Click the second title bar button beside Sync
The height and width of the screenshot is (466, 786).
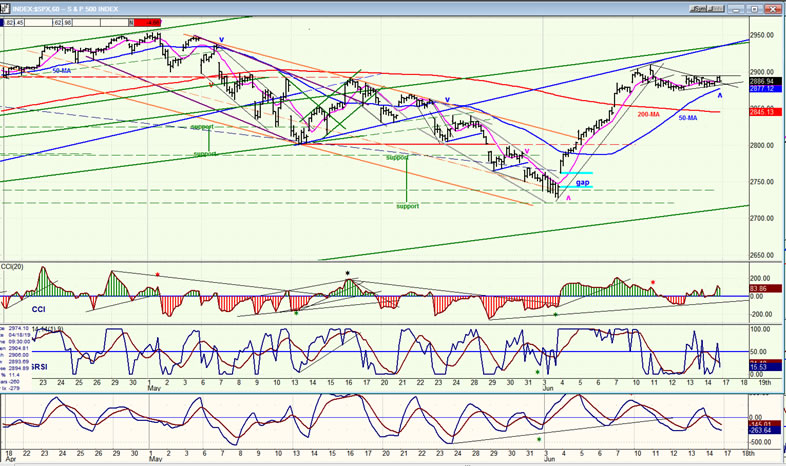tap(718, 9)
